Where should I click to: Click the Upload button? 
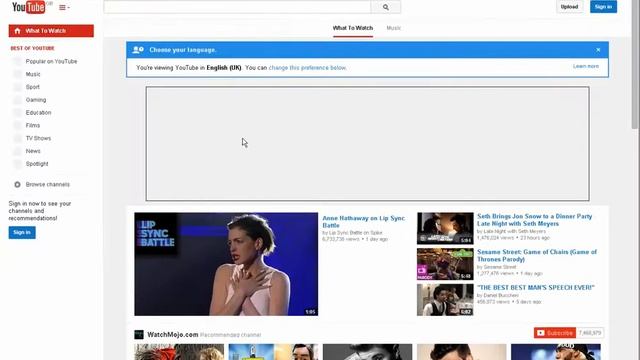pyautogui.click(x=569, y=7)
